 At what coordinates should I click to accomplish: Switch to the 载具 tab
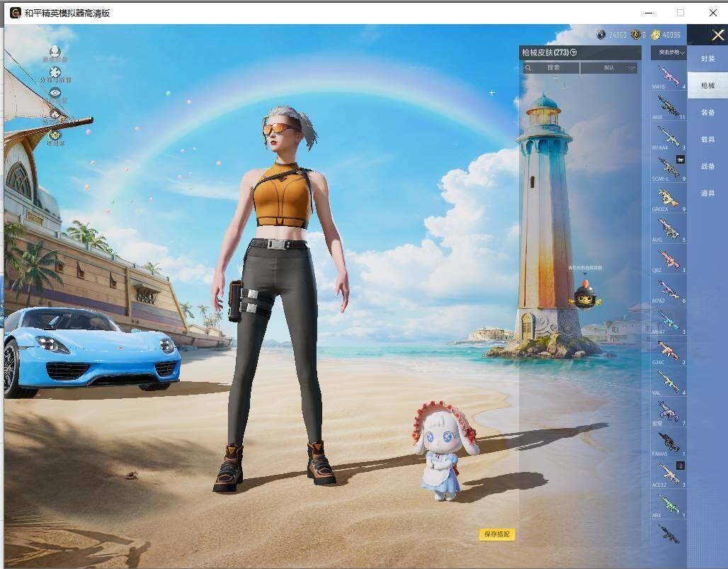click(707, 140)
